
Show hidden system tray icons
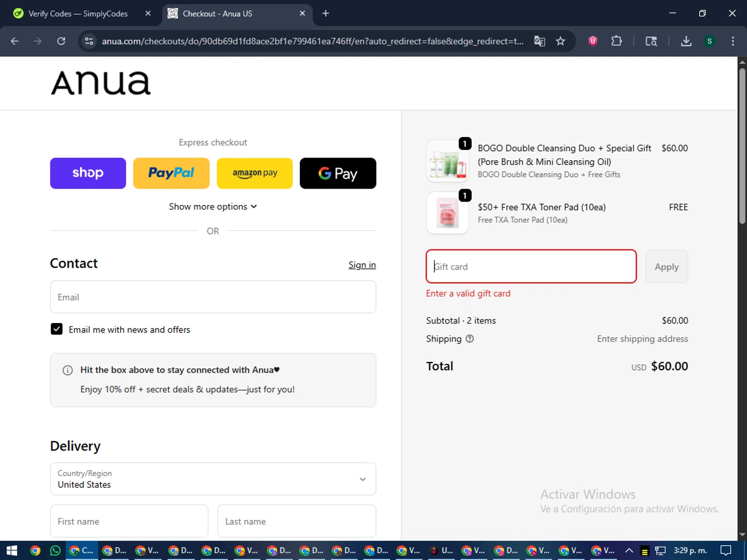pyautogui.click(x=629, y=551)
